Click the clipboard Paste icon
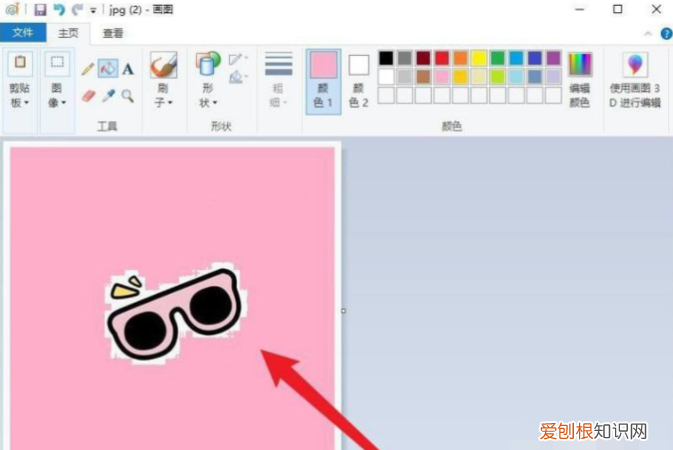The width and height of the screenshot is (673, 450). (20, 64)
